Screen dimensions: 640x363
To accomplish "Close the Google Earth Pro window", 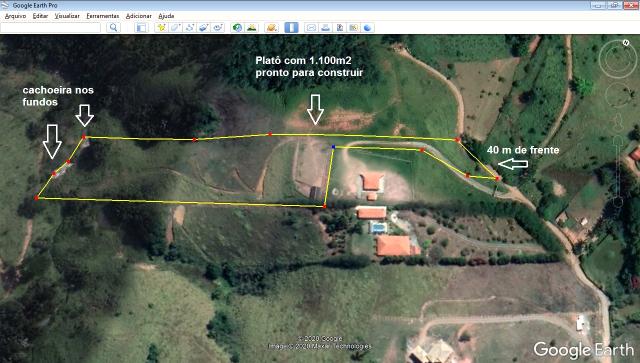I will (x=631, y=5).
